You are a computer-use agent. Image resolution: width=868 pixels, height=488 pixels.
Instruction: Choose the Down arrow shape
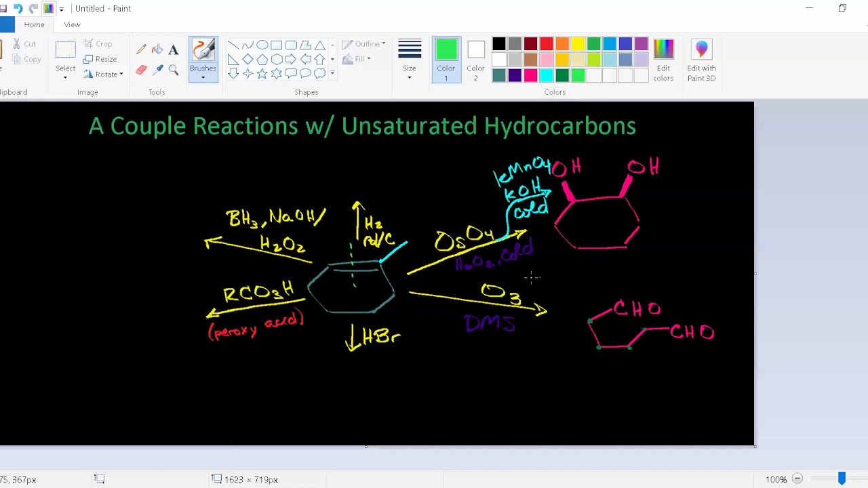(233, 73)
